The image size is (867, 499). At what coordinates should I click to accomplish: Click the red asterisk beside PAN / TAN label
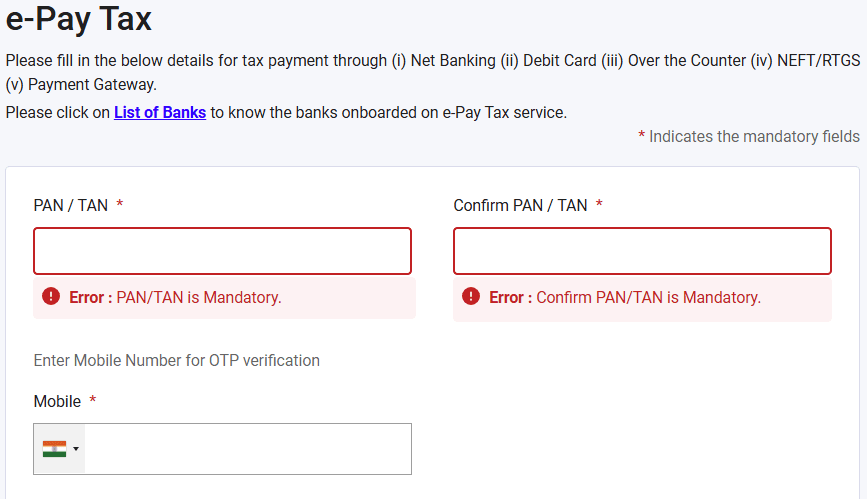(x=119, y=204)
